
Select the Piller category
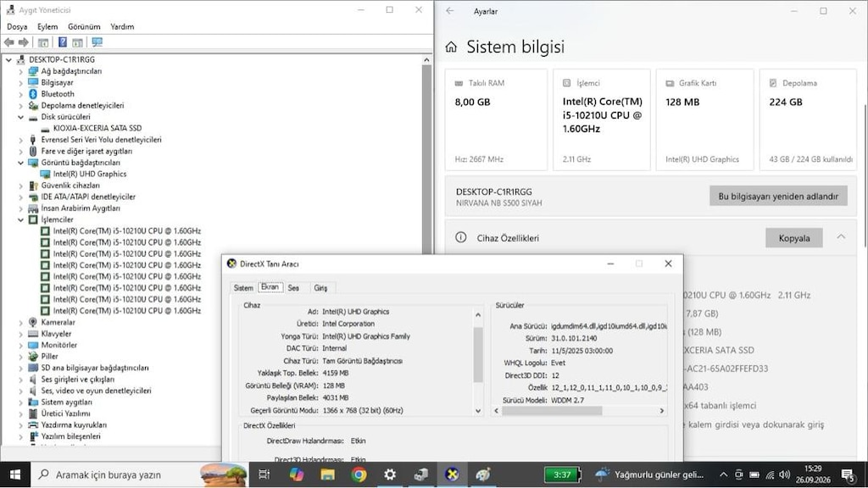49,357
